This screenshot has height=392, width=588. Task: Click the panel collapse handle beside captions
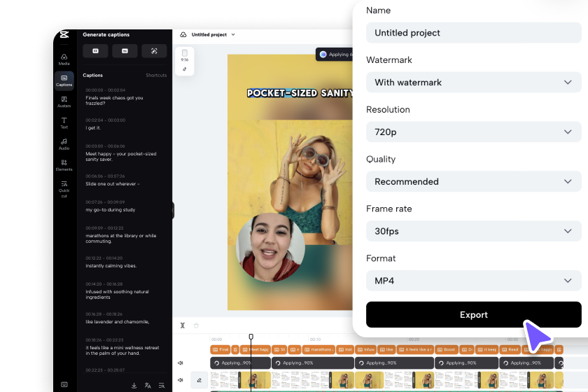tap(173, 210)
